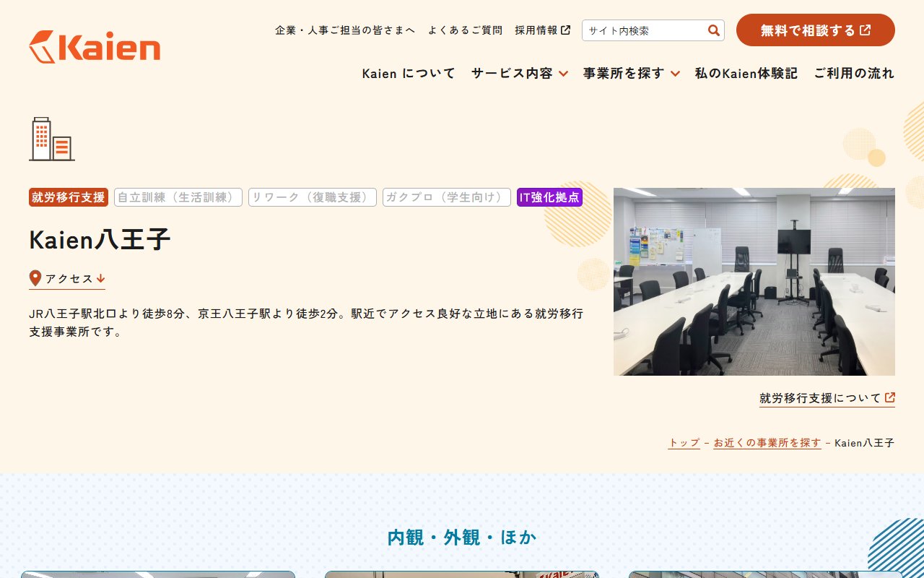
Task: Click the Kaien八王子 heading
Action: [100, 240]
